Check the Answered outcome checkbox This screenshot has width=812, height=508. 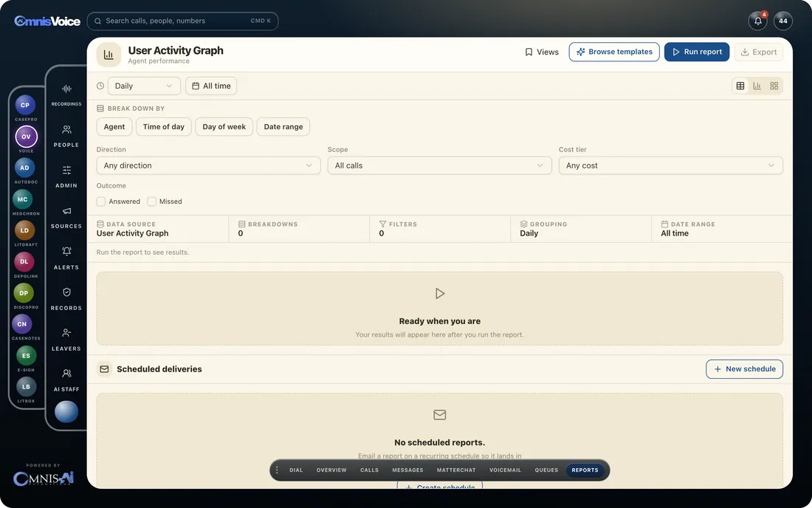(101, 202)
